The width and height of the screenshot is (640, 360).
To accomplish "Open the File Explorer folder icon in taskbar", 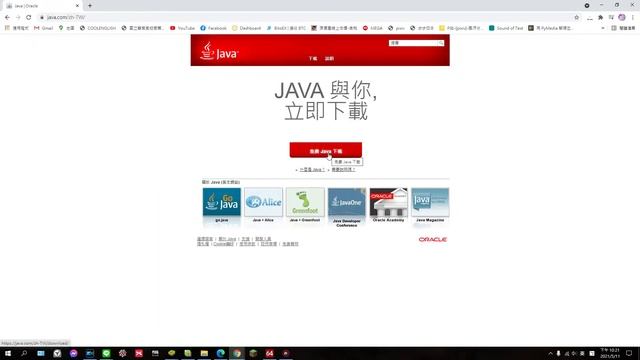I will coord(204,353).
